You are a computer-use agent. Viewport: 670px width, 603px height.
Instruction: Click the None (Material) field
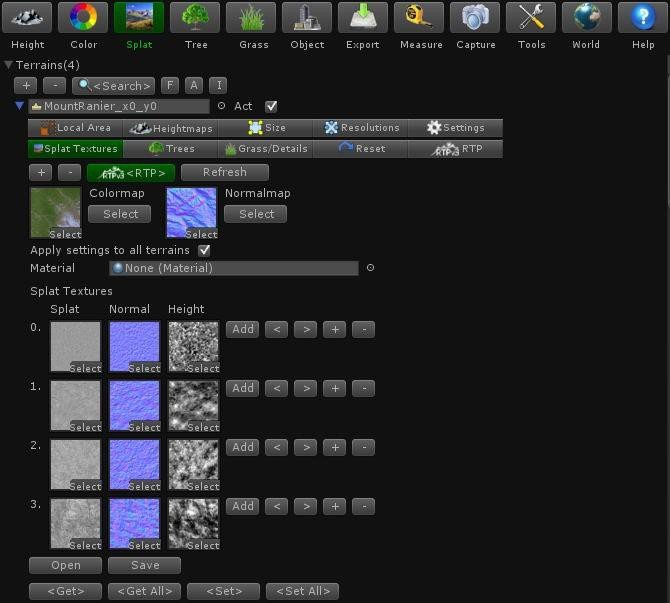pyautogui.click(x=234, y=268)
